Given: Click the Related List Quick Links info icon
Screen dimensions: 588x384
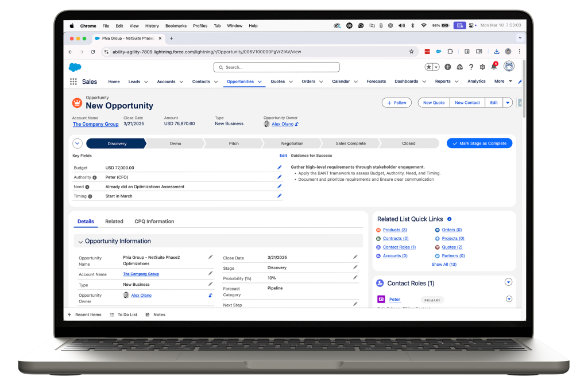Looking at the screenshot, I should click(449, 219).
